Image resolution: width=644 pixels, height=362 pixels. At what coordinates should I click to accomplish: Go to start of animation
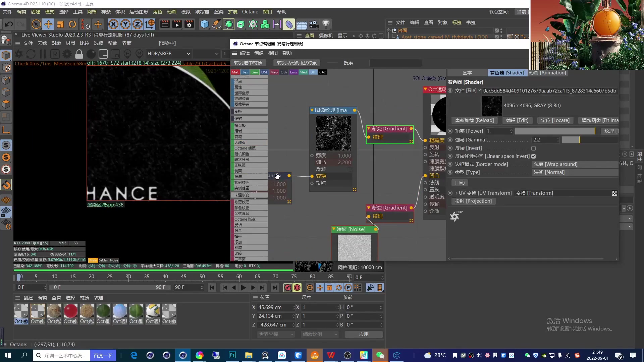point(212,288)
